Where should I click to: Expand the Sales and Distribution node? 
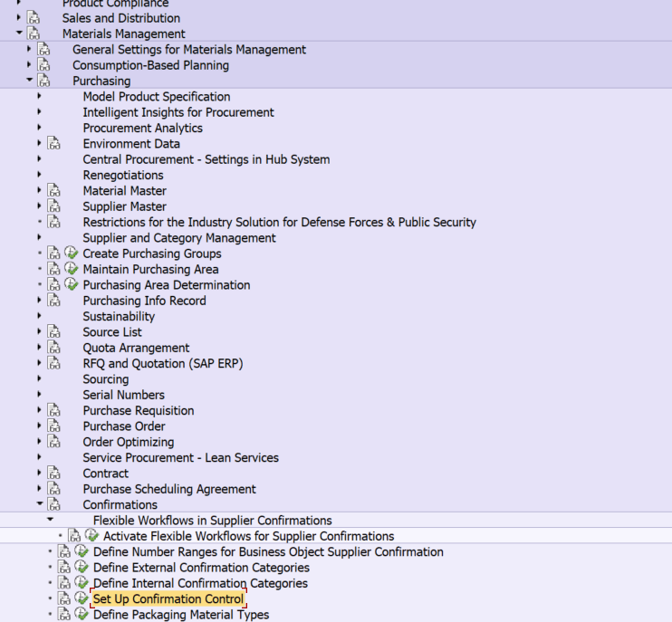point(19,18)
